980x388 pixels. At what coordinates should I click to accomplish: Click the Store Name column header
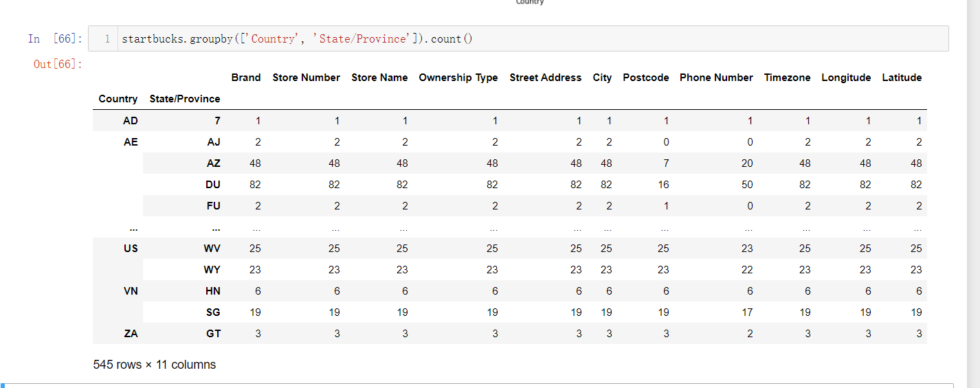pyautogui.click(x=379, y=78)
